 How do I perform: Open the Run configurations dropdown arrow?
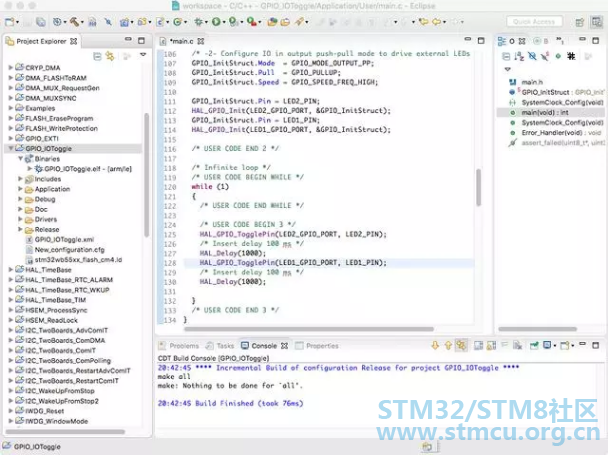tap(224, 22)
